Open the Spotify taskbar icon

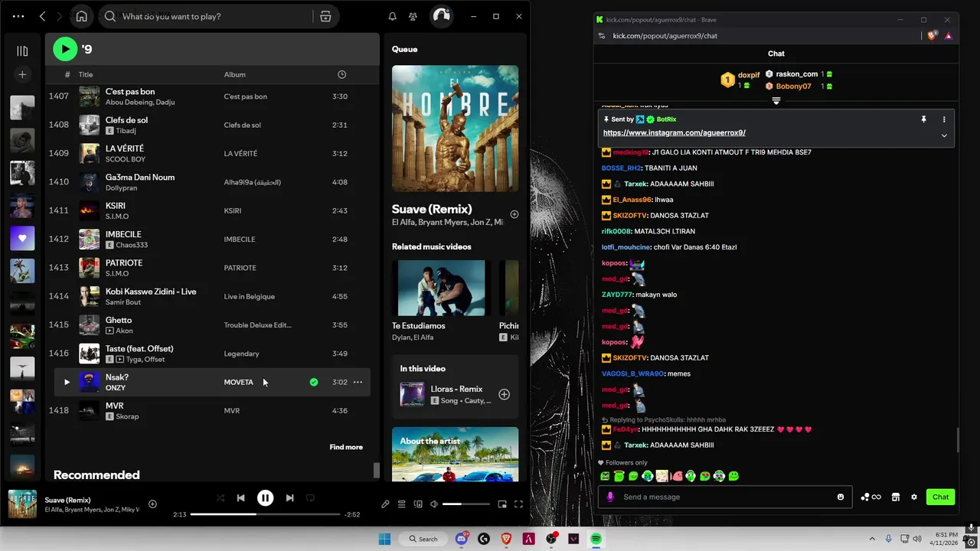[x=596, y=539]
